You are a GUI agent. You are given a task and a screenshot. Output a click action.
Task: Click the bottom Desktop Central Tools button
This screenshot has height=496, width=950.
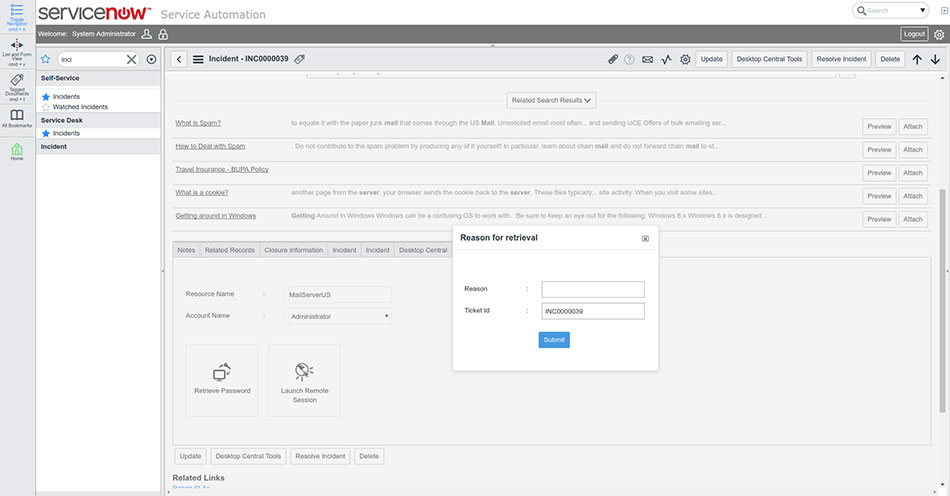point(248,456)
